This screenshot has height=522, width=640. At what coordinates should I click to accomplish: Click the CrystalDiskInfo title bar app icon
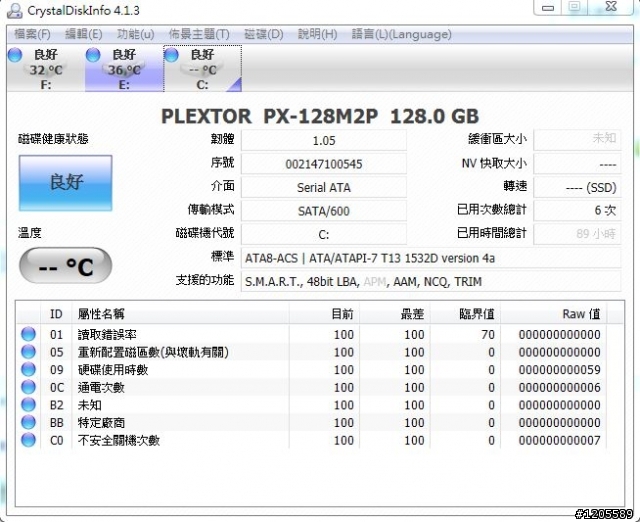[x=15, y=10]
